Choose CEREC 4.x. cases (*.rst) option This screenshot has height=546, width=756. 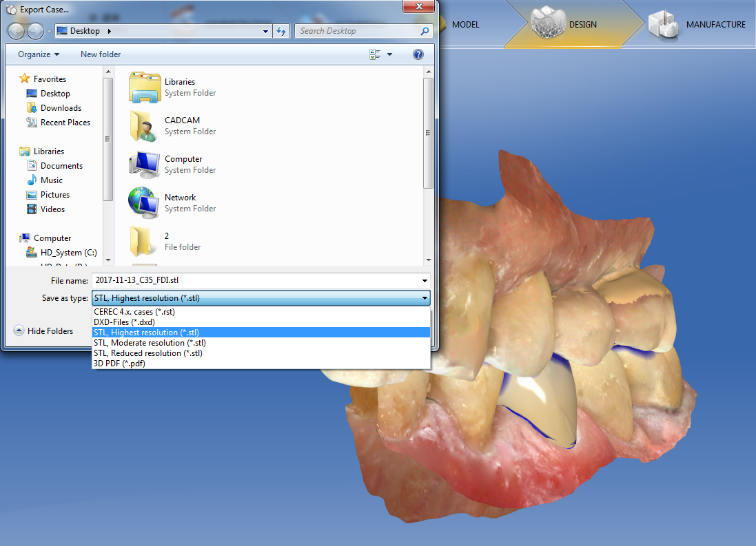click(260, 312)
